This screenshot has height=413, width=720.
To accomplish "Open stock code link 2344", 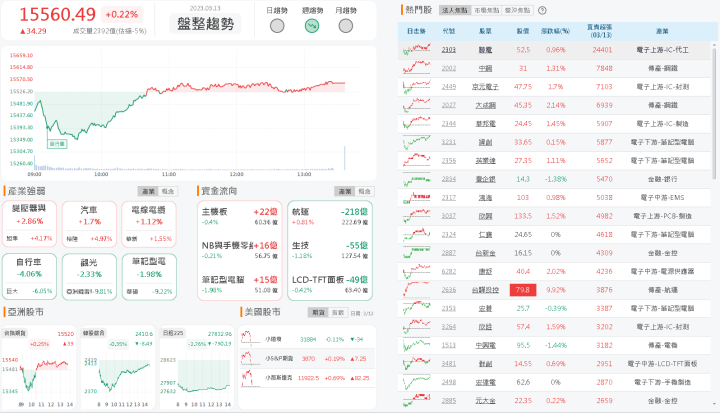I will [x=449, y=124].
